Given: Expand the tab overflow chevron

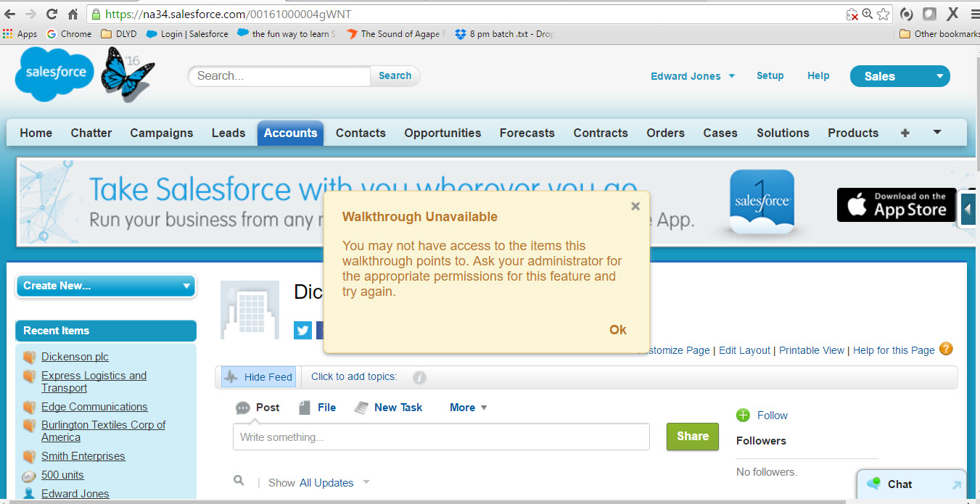Looking at the screenshot, I should (x=936, y=133).
